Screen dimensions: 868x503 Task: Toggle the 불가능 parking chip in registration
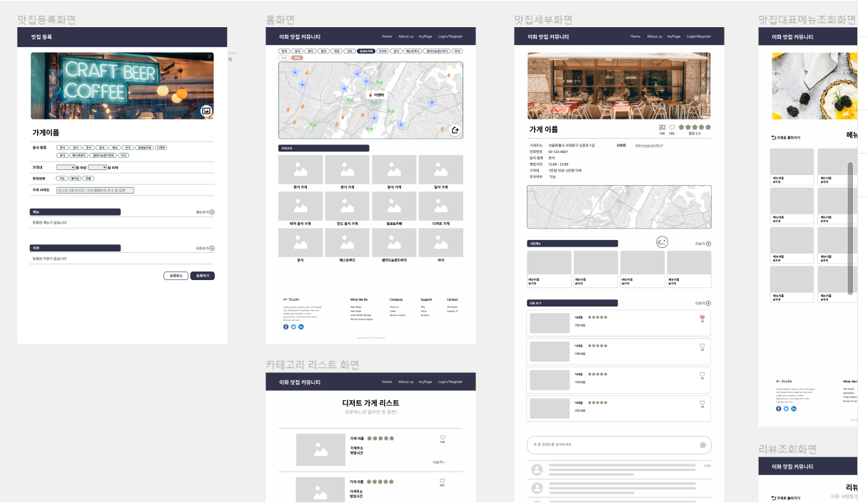75,178
